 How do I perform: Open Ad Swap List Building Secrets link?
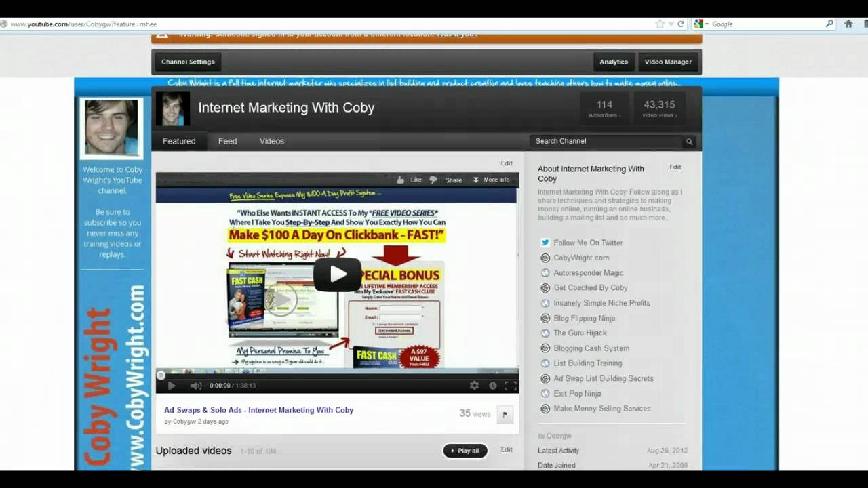[x=604, y=378]
